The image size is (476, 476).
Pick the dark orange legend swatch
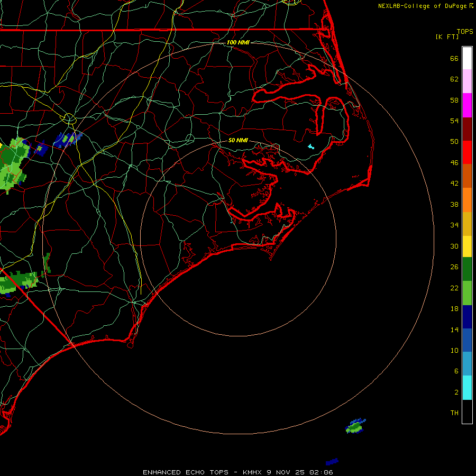[x=467, y=176]
